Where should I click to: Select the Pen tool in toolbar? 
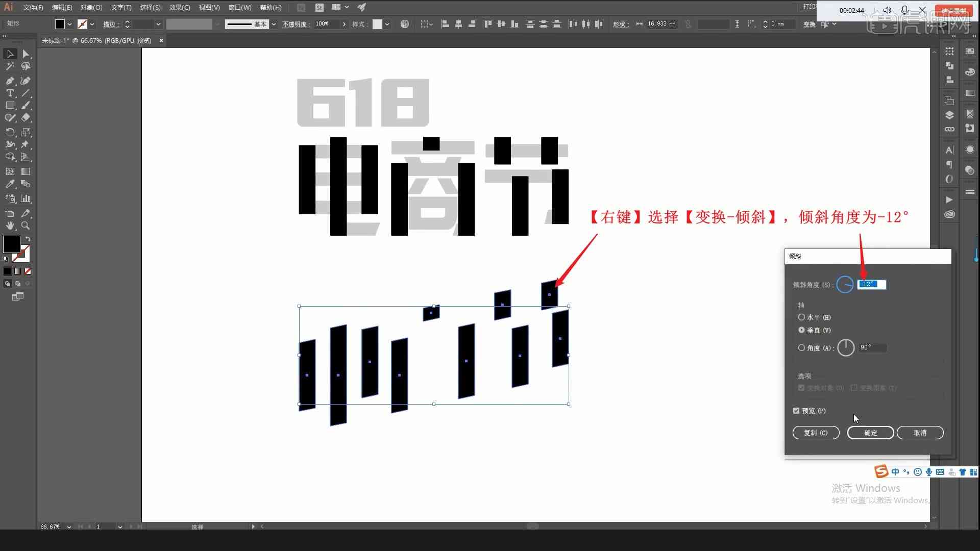[9, 80]
